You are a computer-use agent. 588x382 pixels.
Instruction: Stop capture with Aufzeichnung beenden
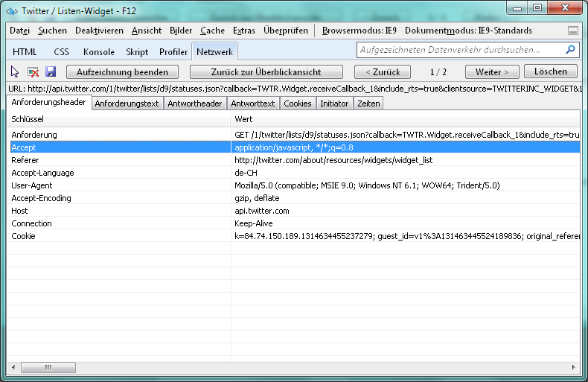click(x=122, y=72)
